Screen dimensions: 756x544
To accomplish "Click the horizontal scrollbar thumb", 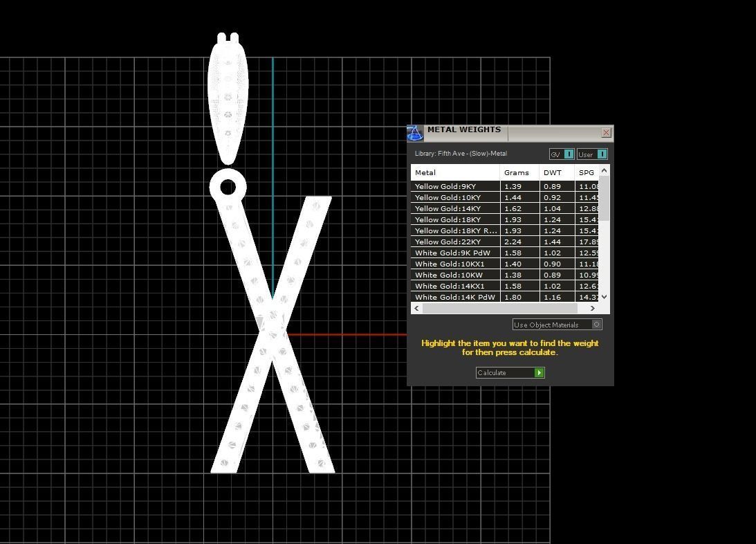I will [500, 308].
